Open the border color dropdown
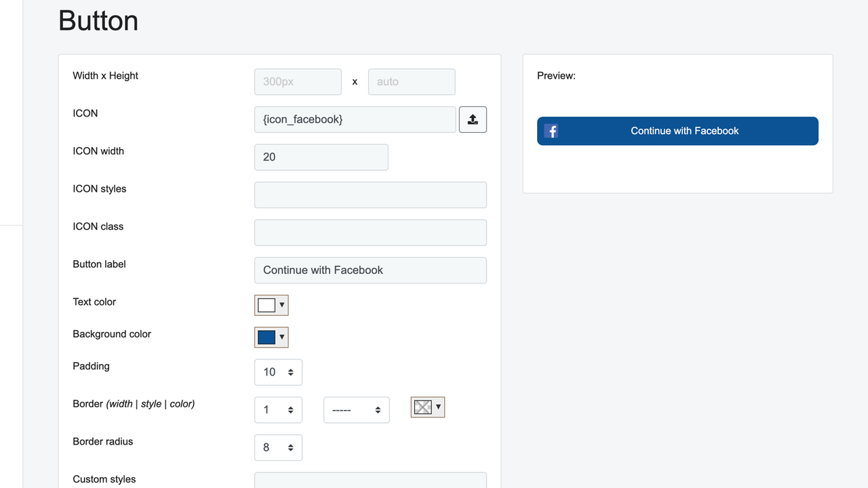Viewport: 868px width, 488px height. click(438, 407)
